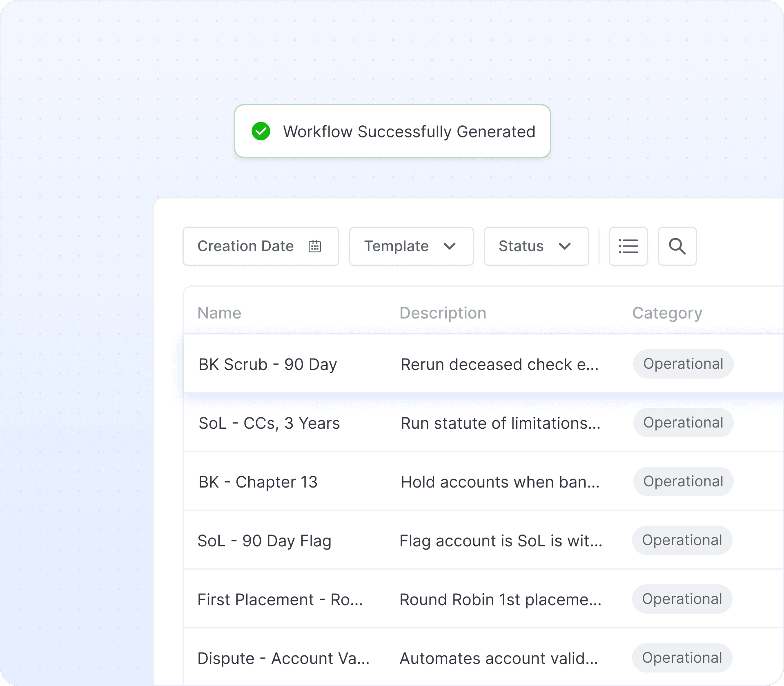784x686 pixels.
Task: Open the Status dropdown filter
Action: pyautogui.click(x=536, y=246)
